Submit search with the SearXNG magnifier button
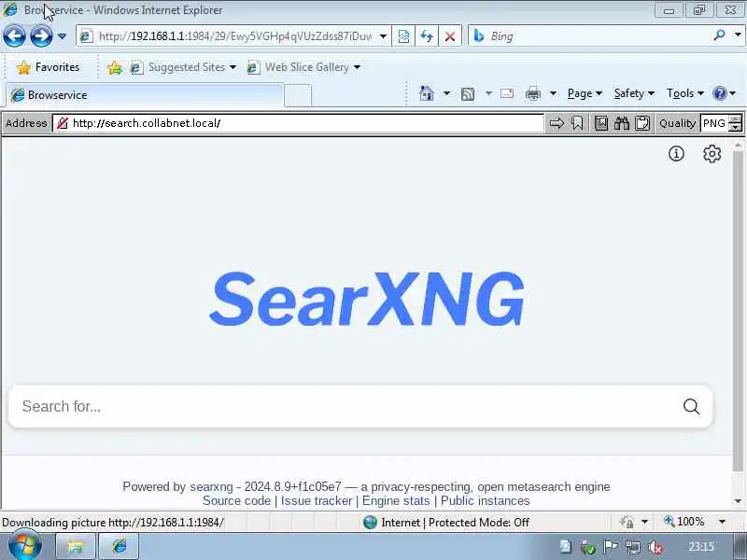 [x=691, y=406]
